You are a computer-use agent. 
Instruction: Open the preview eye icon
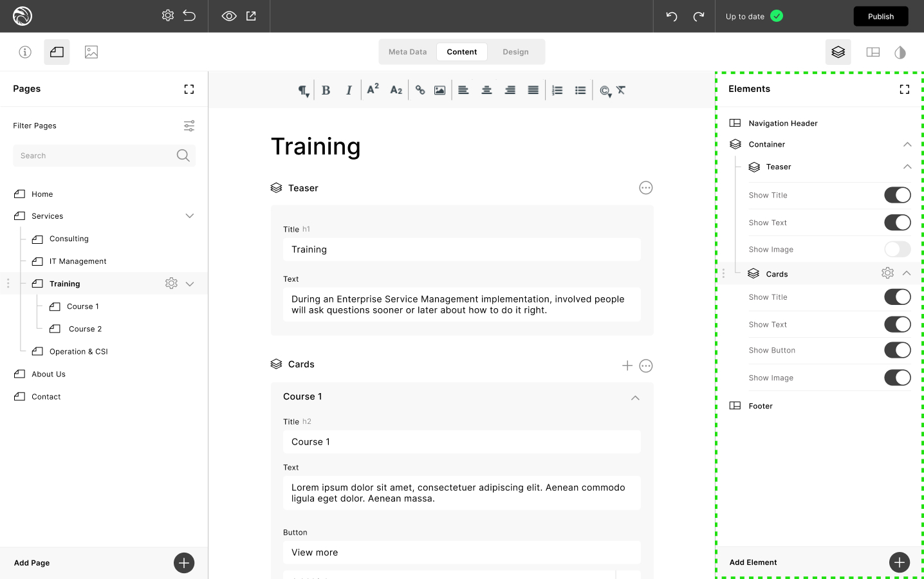[x=229, y=16]
